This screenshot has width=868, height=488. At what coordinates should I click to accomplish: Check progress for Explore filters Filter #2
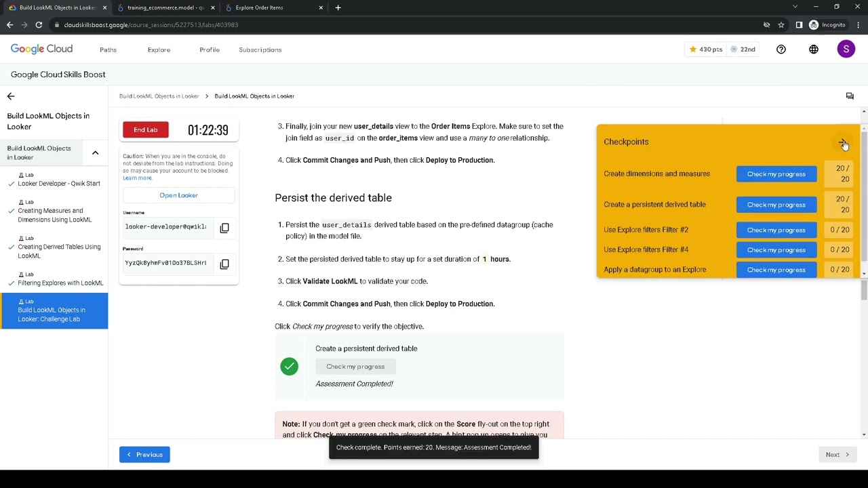(x=776, y=230)
